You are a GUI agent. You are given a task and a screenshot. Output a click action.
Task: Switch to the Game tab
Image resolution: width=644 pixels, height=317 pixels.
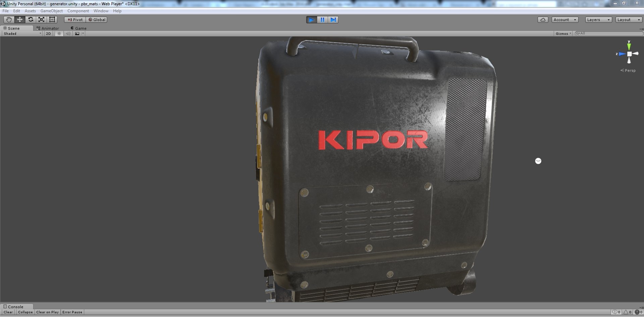pyautogui.click(x=78, y=28)
